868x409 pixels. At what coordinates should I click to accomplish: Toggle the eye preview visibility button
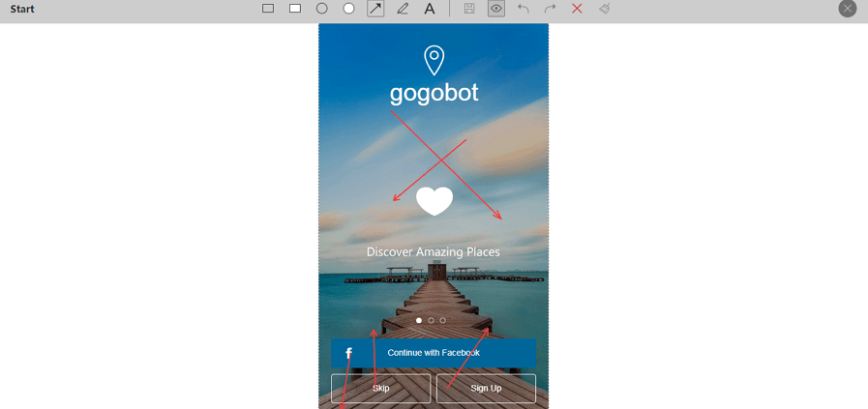click(496, 9)
